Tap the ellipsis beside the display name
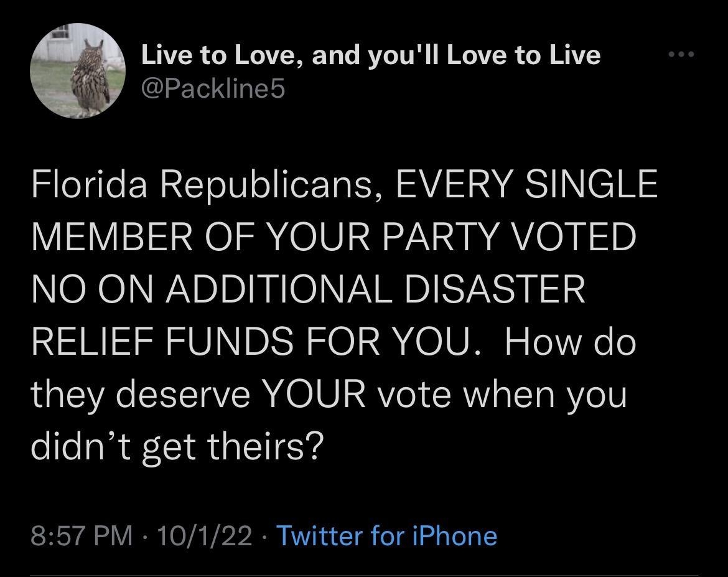Image resolution: width=728 pixels, height=577 pixels. pos(682,54)
